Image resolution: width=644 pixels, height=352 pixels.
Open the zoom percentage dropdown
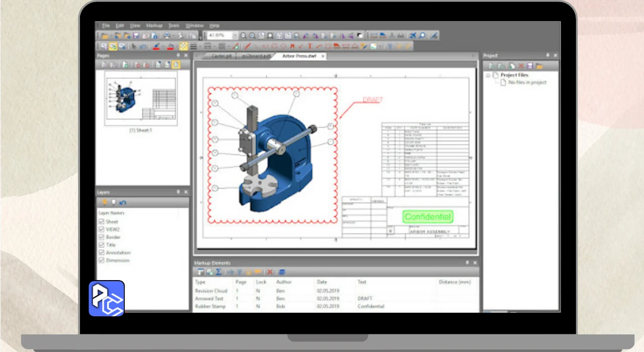(235, 36)
